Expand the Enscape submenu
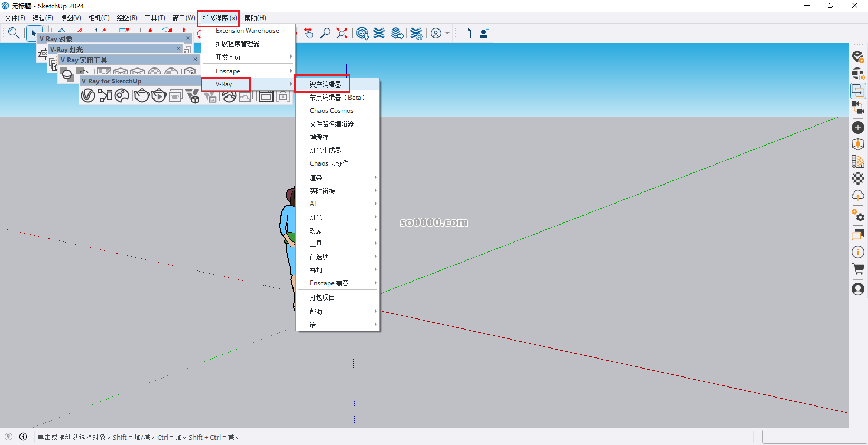868x445 pixels. pos(248,71)
